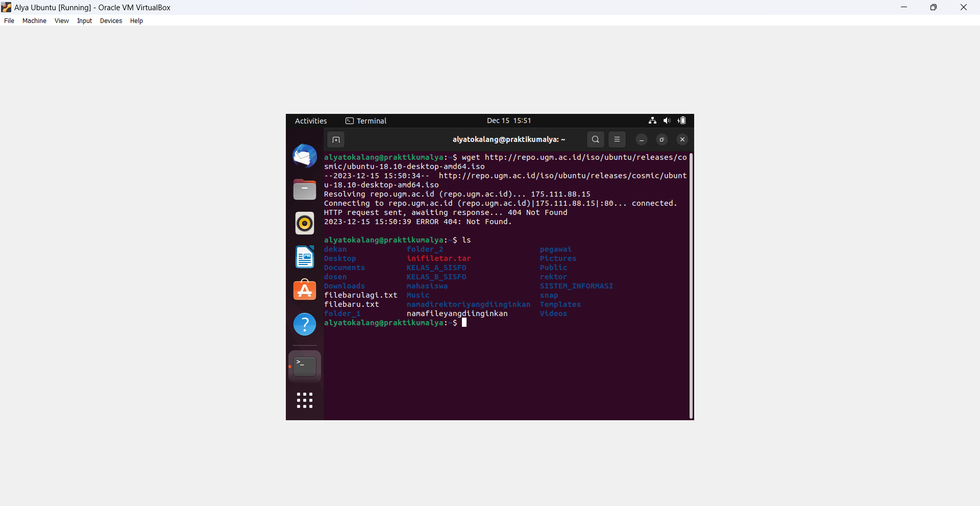
Task: Click the Templates directory name
Action: pos(560,304)
